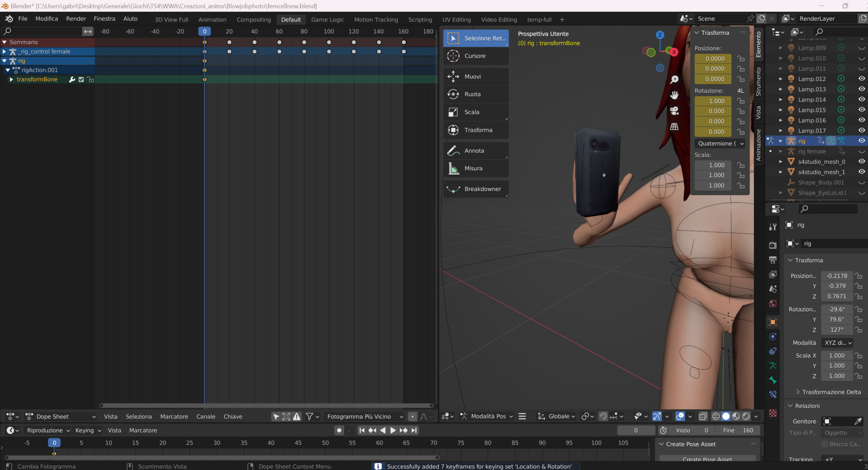Open the World properties tab icon
Image resolution: width=868 pixels, height=470 pixels.
click(773, 304)
